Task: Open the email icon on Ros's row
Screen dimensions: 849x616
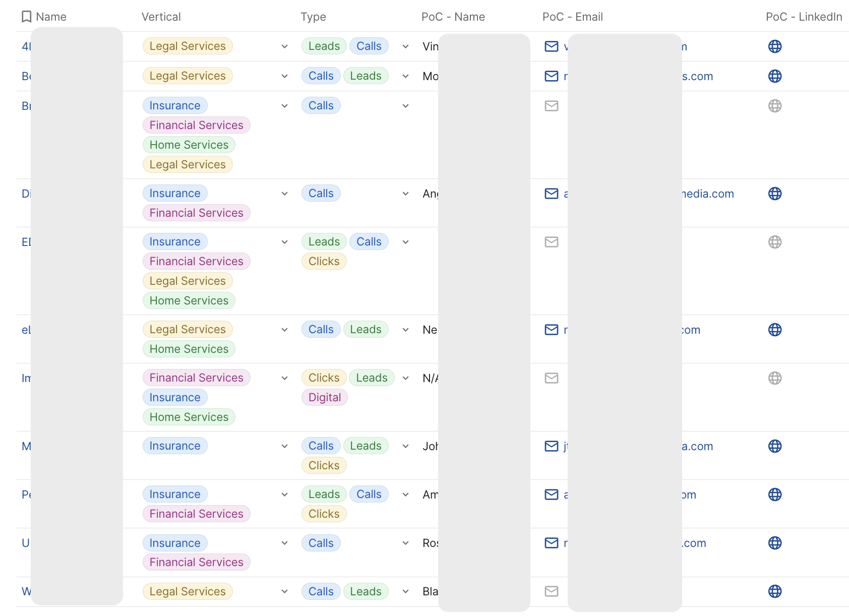Action: [x=552, y=543]
